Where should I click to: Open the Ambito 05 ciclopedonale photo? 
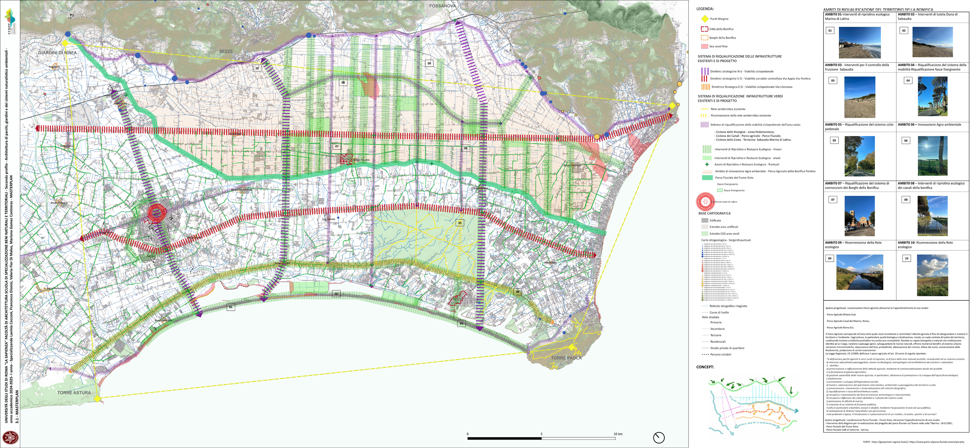click(x=860, y=156)
